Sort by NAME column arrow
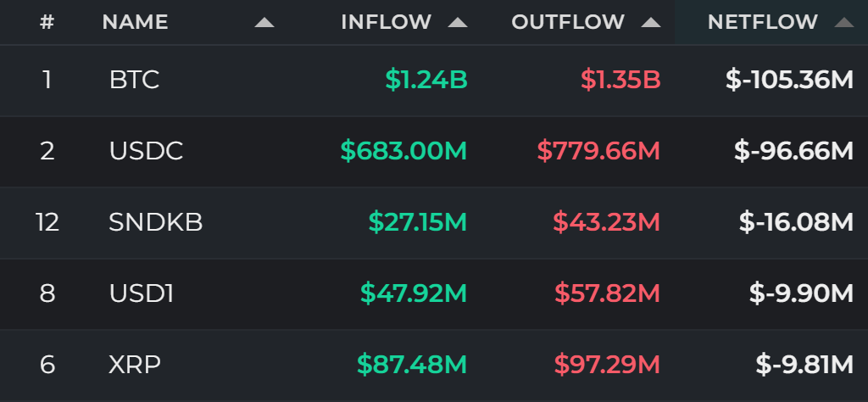This screenshot has width=868, height=402. [x=264, y=23]
